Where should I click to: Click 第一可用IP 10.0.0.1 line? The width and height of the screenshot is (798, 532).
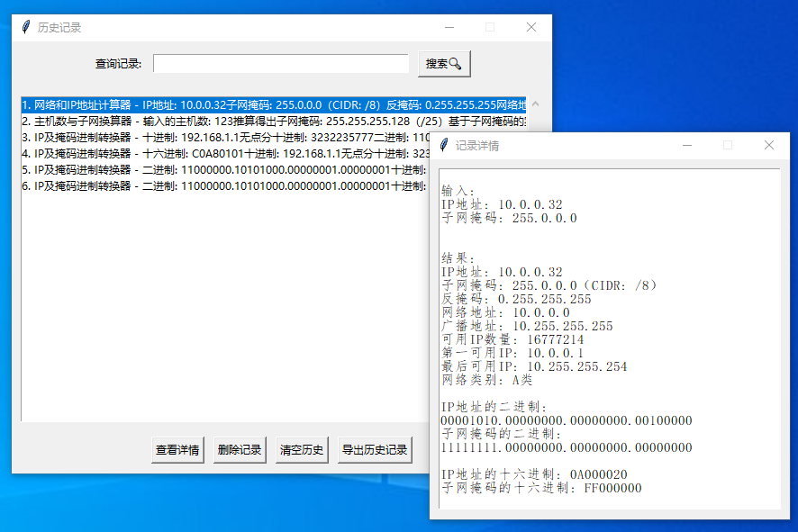click(x=512, y=353)
